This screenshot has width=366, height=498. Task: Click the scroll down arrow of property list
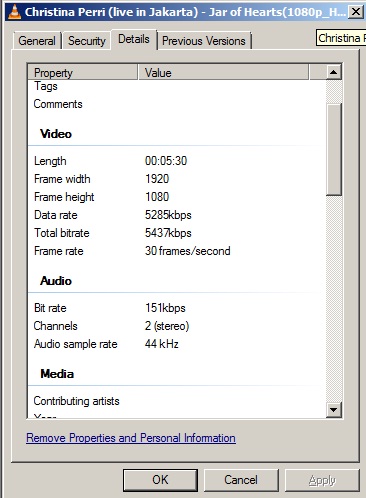334,410
